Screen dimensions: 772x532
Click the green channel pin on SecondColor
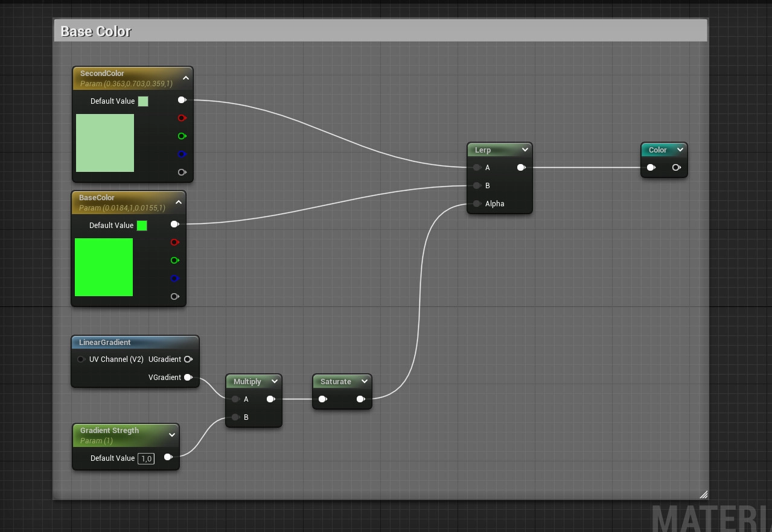(181, 136)
